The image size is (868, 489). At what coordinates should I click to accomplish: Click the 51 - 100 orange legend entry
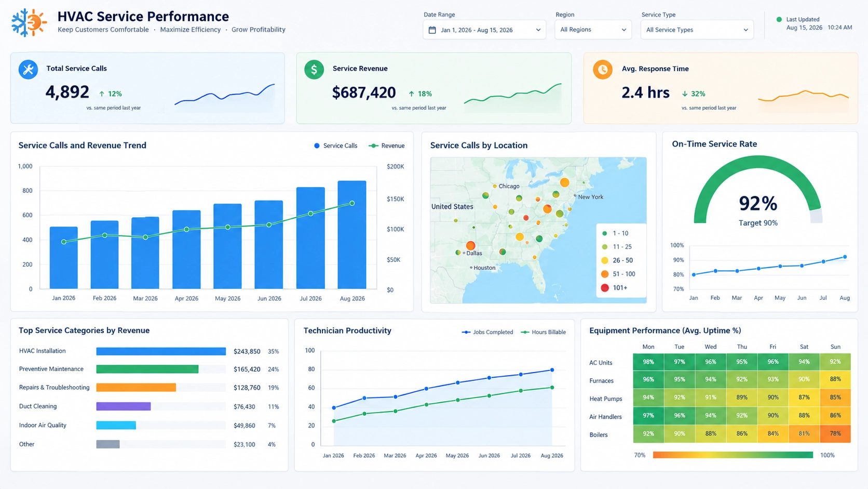(x=618, y=274)
